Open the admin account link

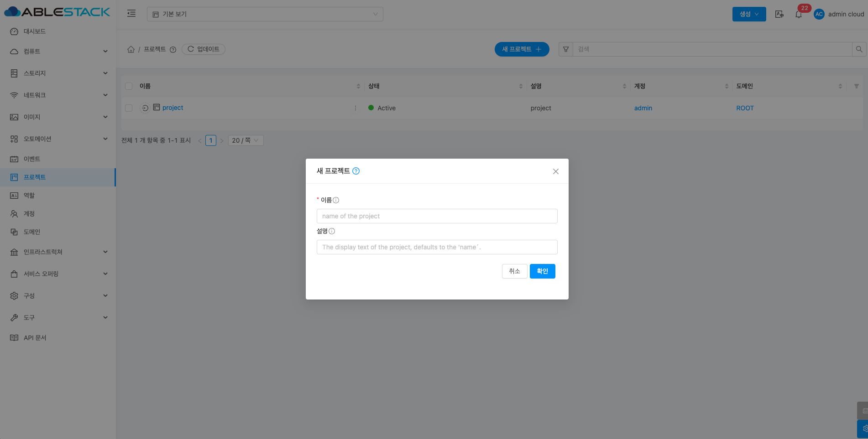click(643, 108)
